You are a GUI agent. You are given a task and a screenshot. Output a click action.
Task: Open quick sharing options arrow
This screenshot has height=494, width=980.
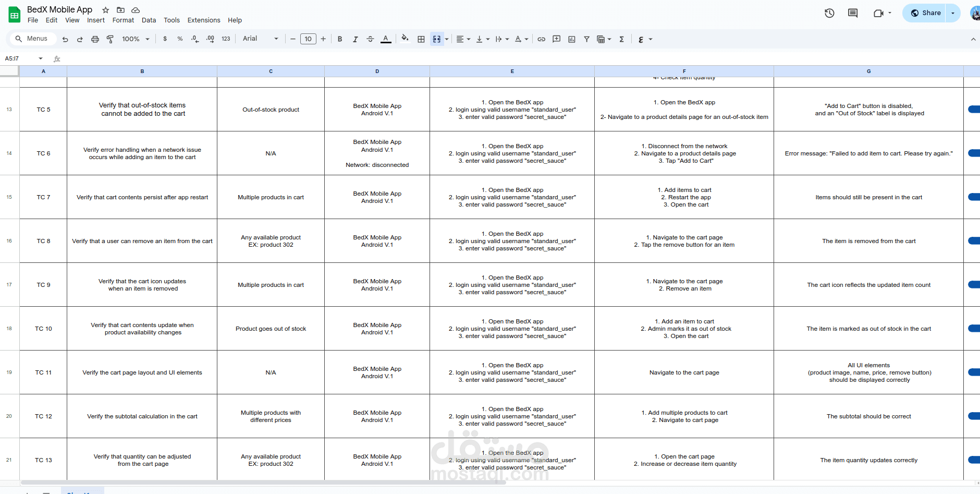953,13
